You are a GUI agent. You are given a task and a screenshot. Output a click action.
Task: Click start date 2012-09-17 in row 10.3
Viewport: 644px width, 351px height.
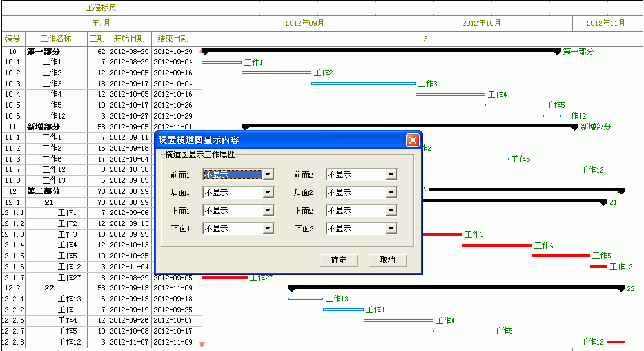130,84
